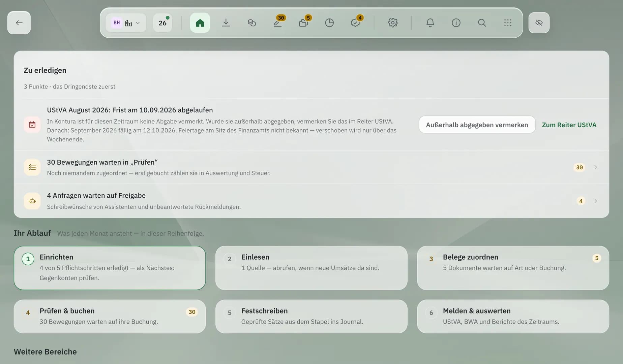Open the documents icon with badge 5

click(304, 23)
